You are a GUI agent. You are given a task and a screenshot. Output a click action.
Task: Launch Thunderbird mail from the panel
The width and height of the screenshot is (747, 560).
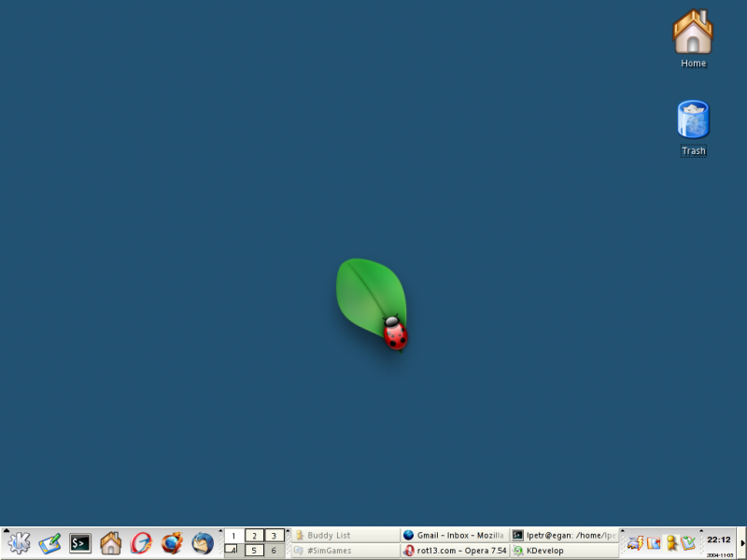click(x=203, y=543)
